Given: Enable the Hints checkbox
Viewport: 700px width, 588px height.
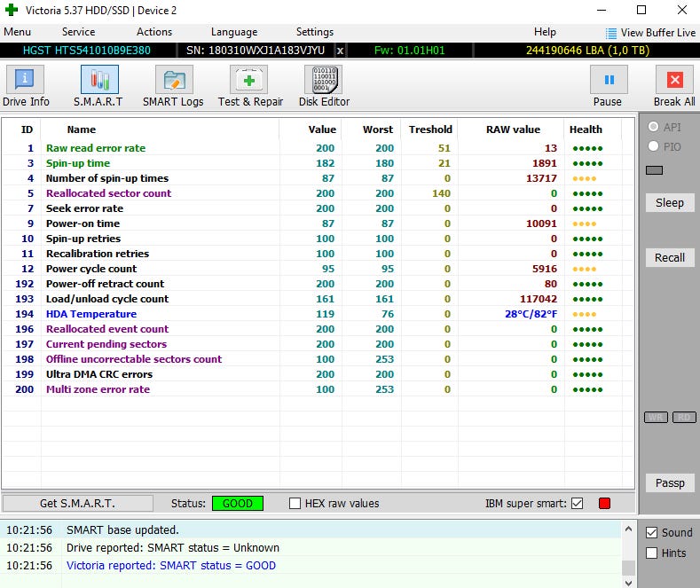Looking at the screenshot, I should (x=652, y=553).
